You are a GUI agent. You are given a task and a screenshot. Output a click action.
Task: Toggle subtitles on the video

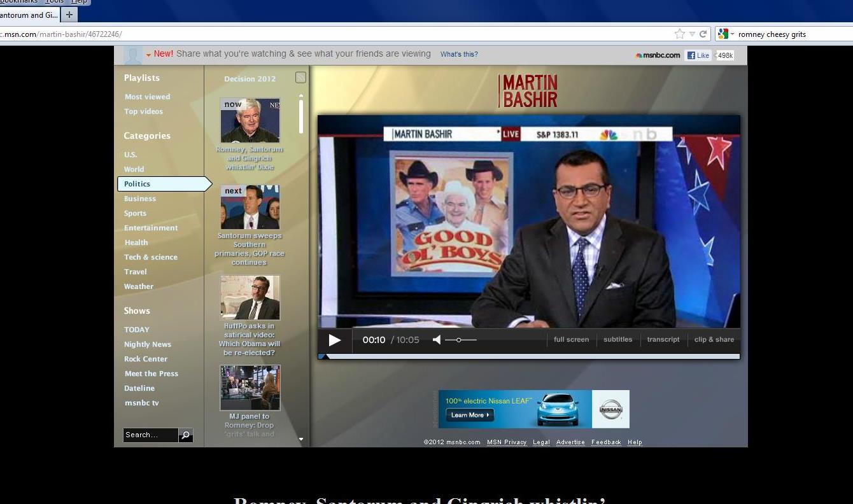click(x=617, y=340)
